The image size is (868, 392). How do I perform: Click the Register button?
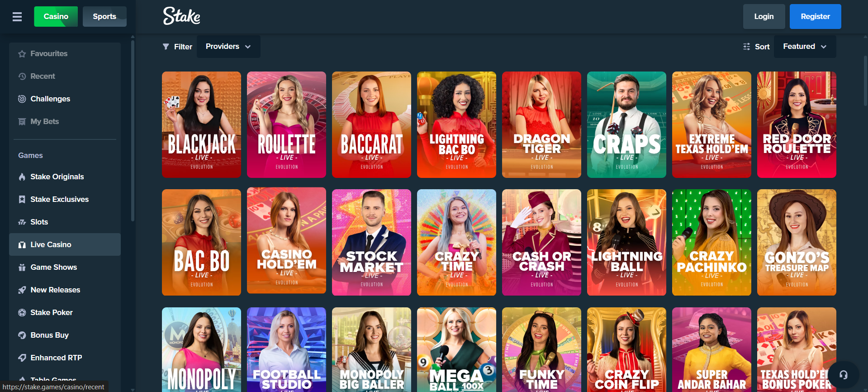pos(816,16)
